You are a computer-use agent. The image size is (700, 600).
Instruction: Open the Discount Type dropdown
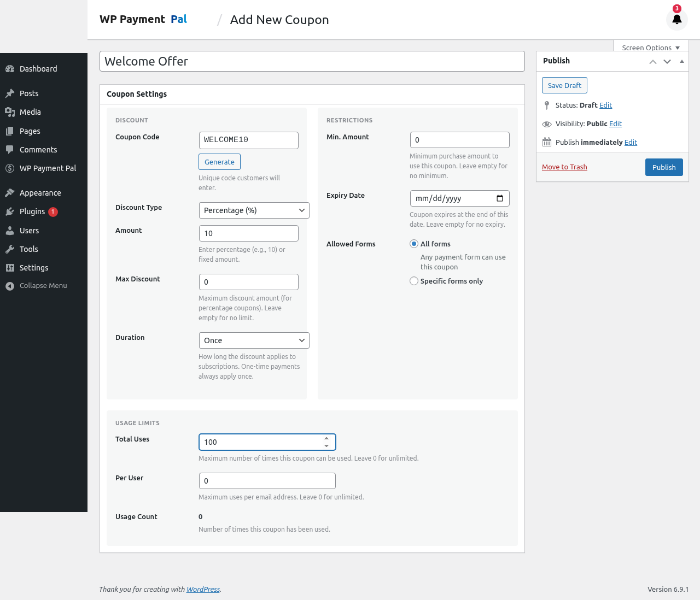(x=254, y=210)
